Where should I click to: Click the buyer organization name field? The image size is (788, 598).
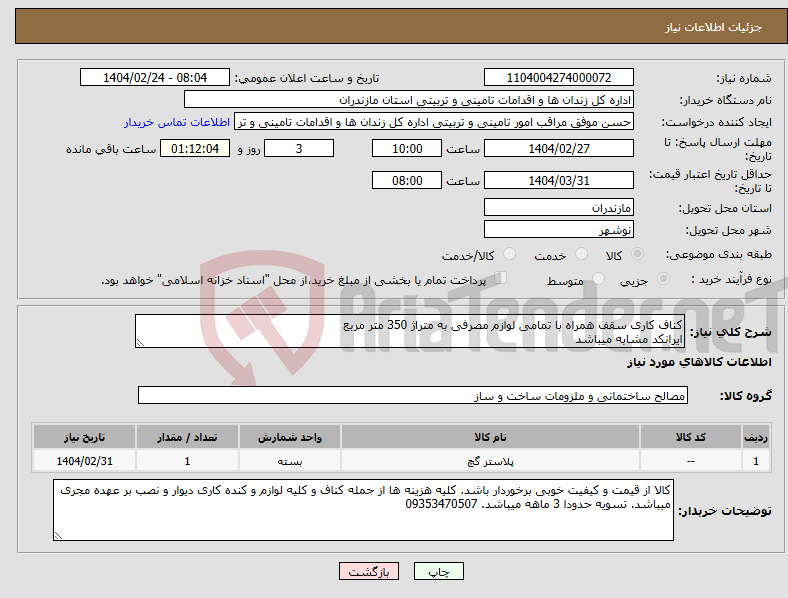pyautogui.click(x=409, y=100)
